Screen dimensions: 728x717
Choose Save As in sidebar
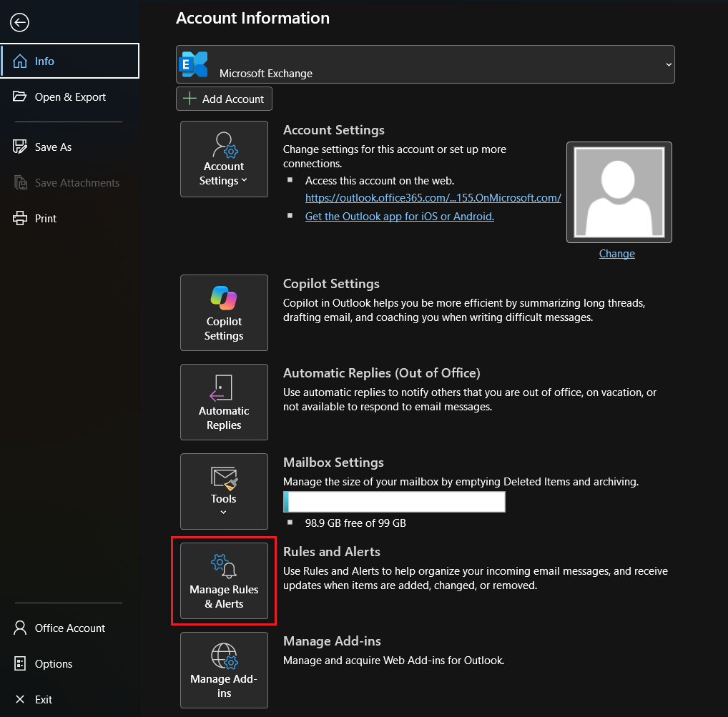tap(69, 147)
